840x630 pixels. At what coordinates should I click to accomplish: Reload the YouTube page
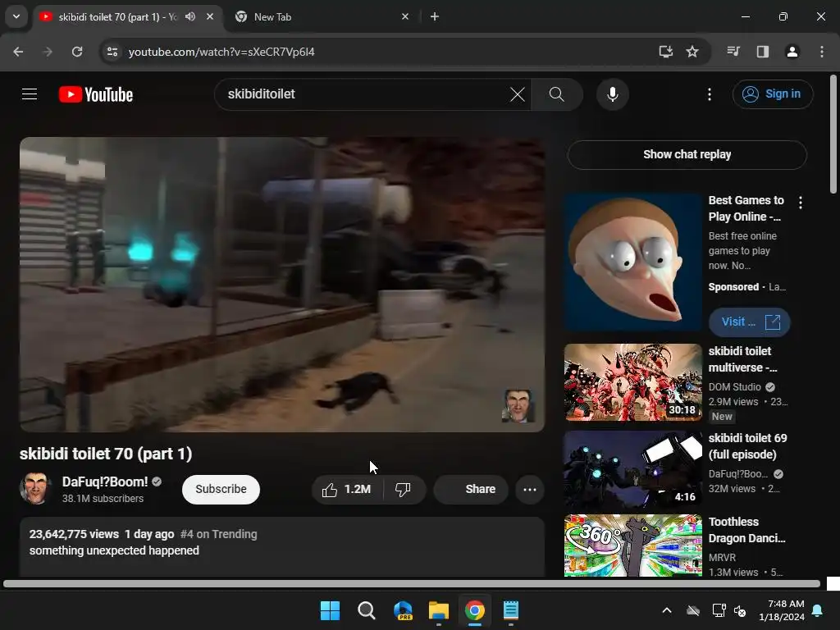[x=77, y=52]
